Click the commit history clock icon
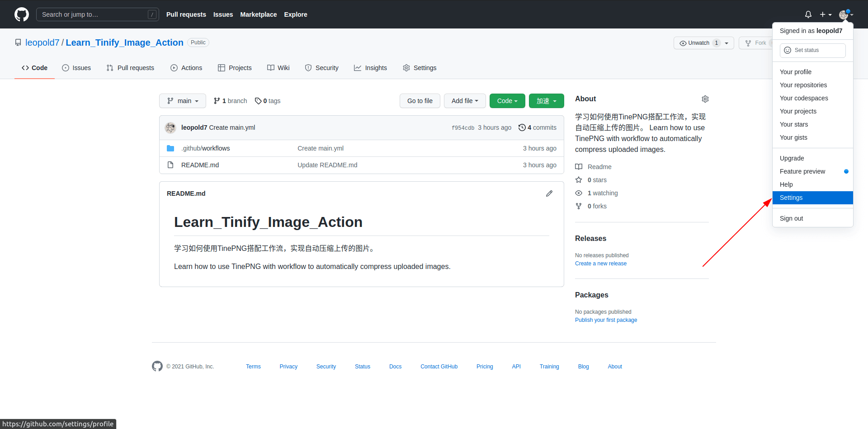Screen dimensions: 868x429 coord(522,127)
